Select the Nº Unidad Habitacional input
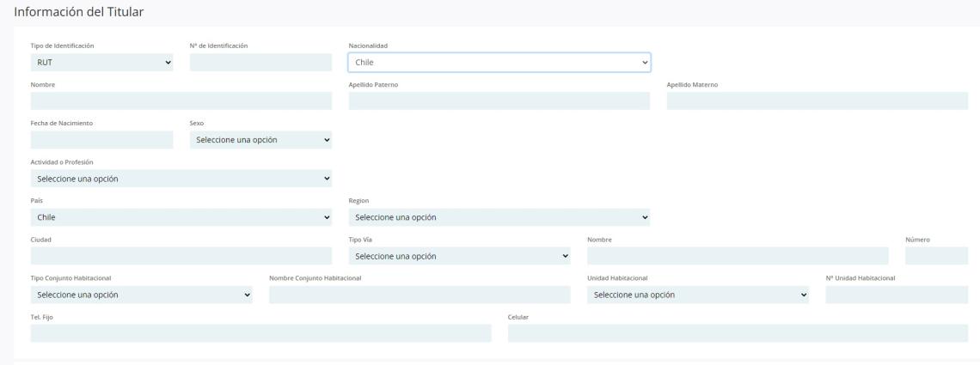The width and height of the screenshot is (980, 365). (x=896, y=295)
